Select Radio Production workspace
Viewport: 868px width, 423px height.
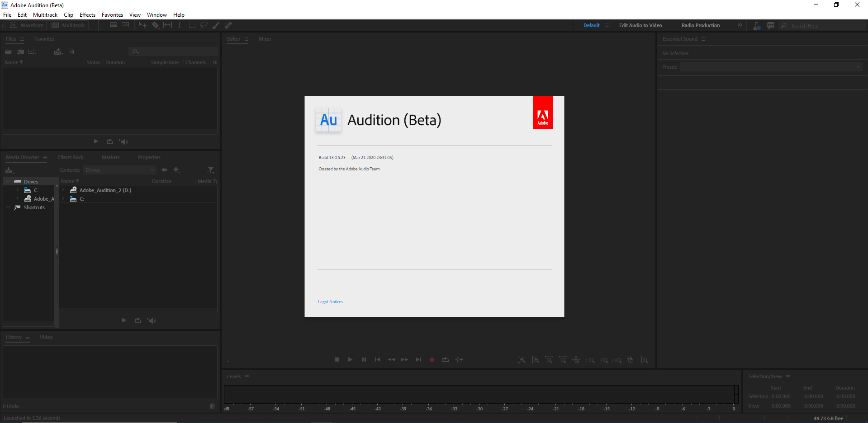click(701, 25)
